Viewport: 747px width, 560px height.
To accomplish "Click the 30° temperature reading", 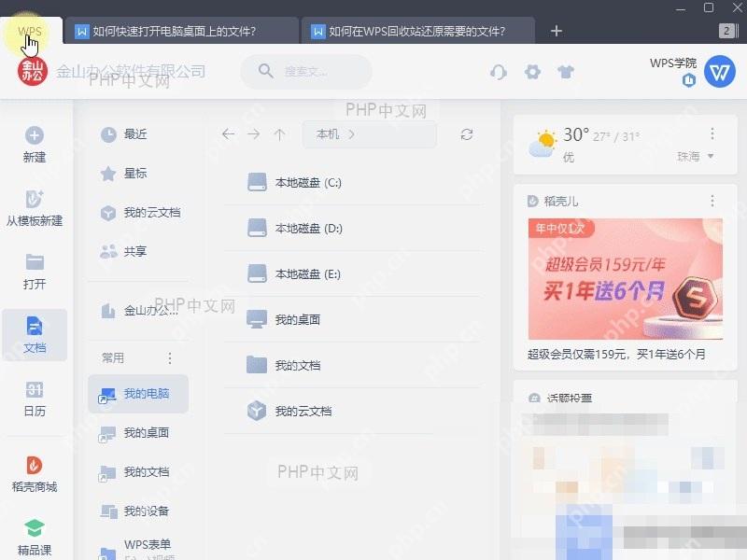I will 576,134.
